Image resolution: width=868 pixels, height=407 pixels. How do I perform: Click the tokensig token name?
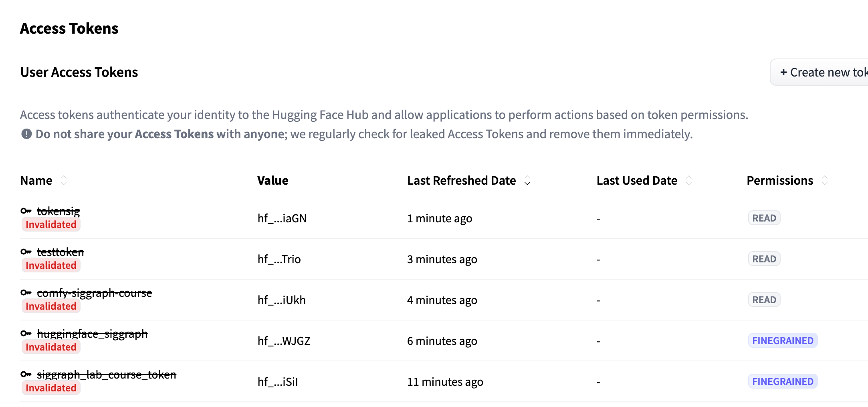pos(59,211)
